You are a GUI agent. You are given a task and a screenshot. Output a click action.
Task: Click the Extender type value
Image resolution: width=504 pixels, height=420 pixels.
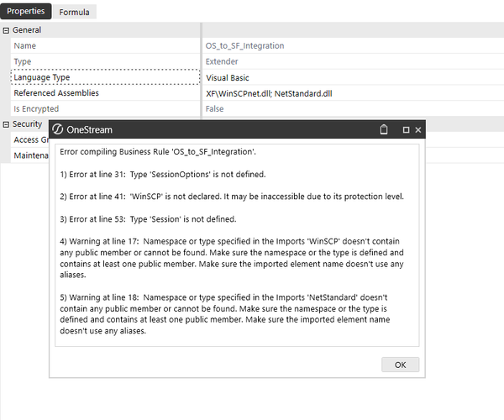click(222, 61)
